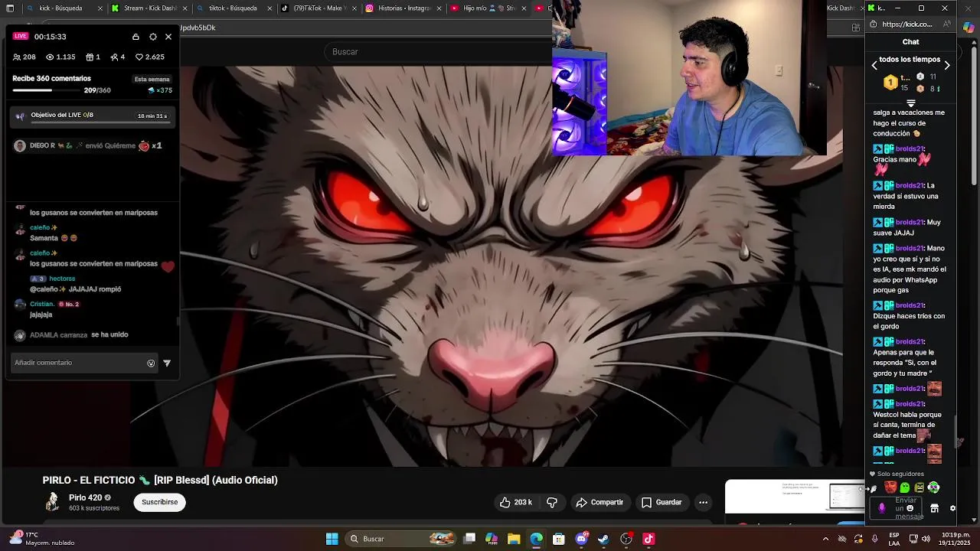Pick the green ghost emote in Kick chat
The width and height of the screenshot is (980, 551).
coord(905,487)
